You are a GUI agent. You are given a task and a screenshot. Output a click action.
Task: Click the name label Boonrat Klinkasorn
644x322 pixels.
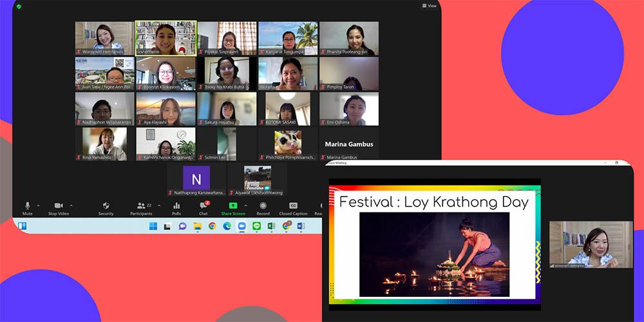pos(160,87)
